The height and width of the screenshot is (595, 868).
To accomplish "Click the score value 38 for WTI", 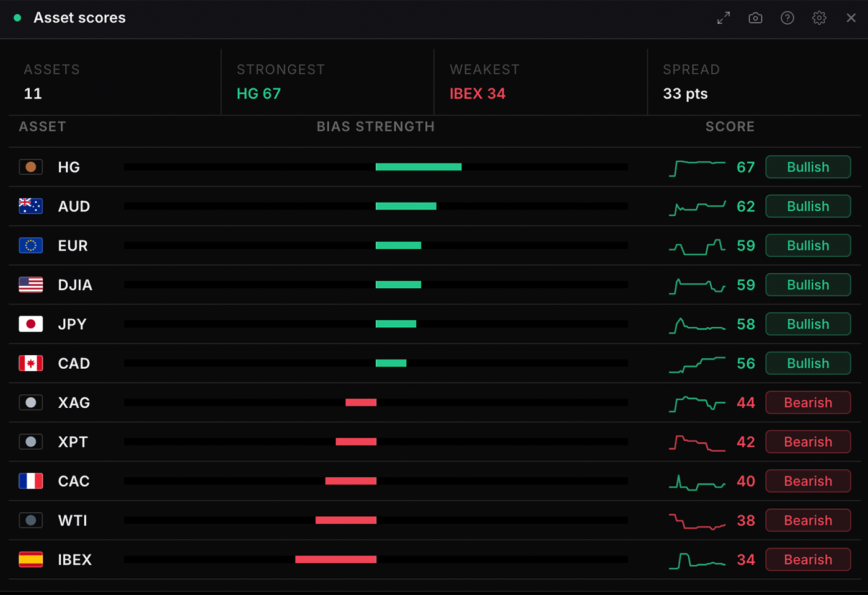I will pos(746,520).
